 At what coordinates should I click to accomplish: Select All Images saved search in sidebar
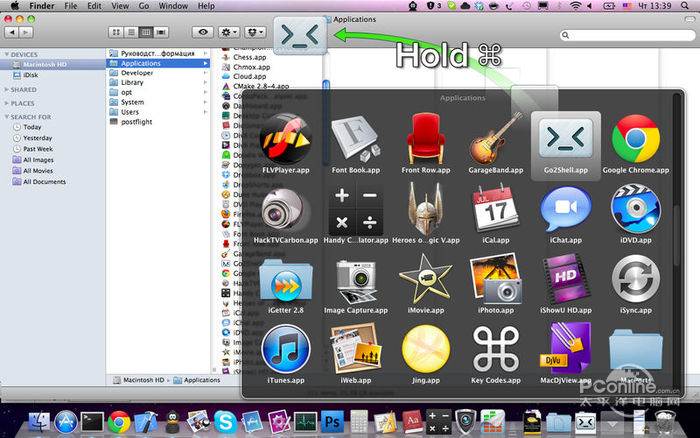point(40,159)
